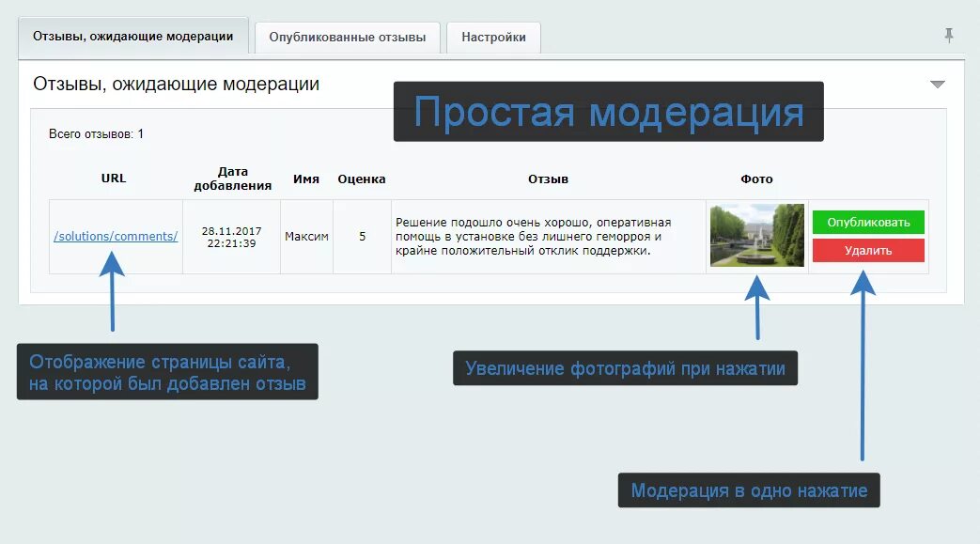Enlarge the fountain photo thumbnail
Screen dimensions: 980x544
pyautogui.click(x=757, y=236)
